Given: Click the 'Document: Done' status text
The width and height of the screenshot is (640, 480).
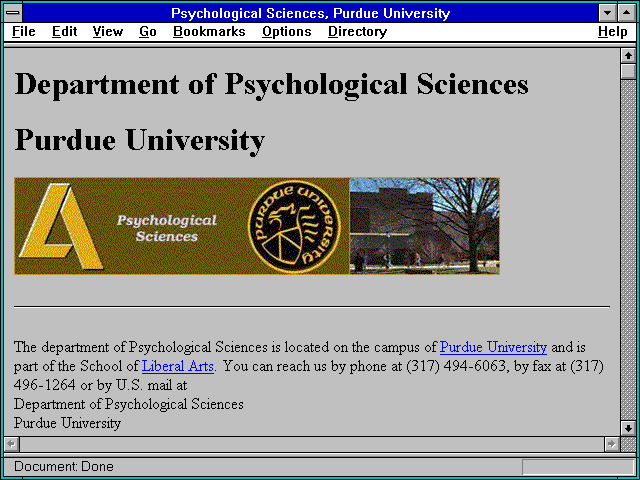Looking at the screenshot, I should point(64,466).
